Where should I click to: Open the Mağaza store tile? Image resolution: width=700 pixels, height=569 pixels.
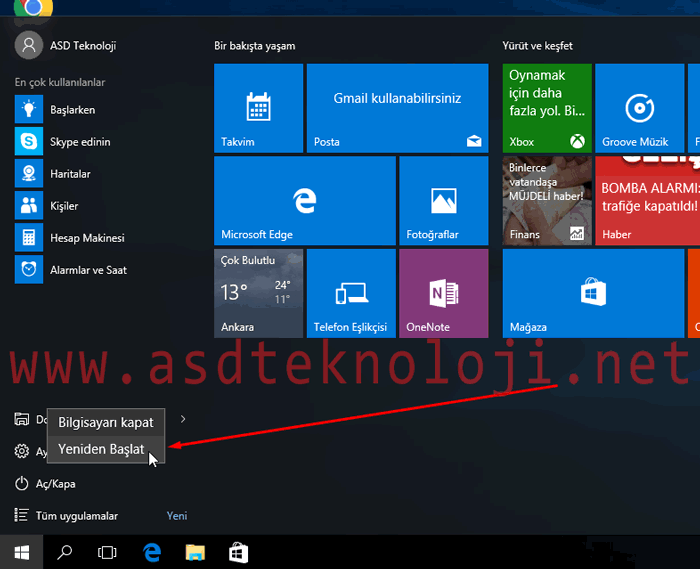point(593,293)
